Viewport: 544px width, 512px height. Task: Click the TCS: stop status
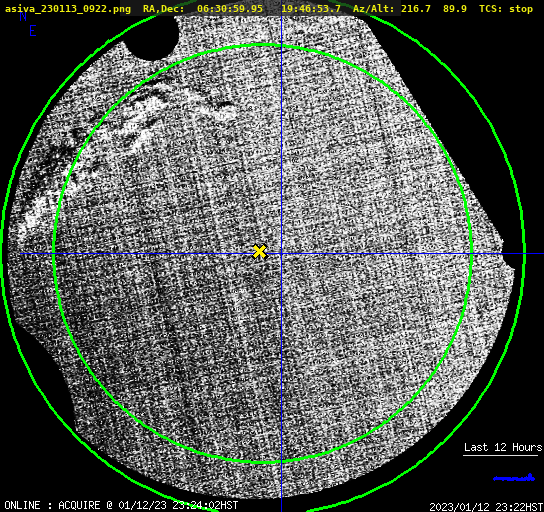pyautogui.click(x=506, y=9)
